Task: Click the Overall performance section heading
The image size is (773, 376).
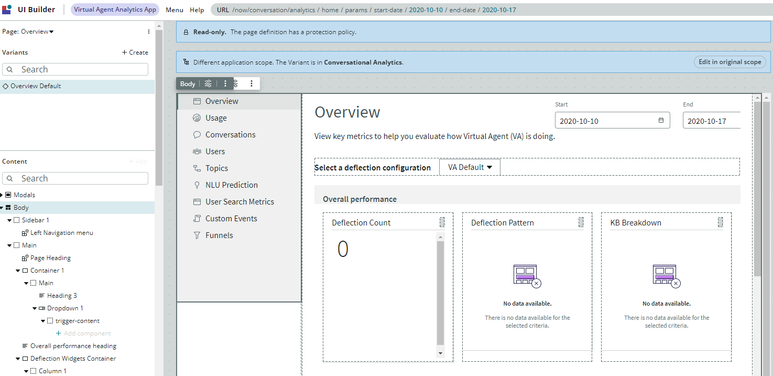Action: 360,199
